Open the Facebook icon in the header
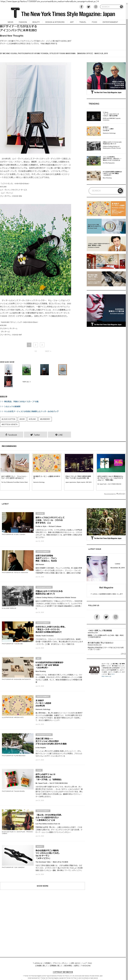The height and width of the screenshot is (980, 128). coord(81,7)
